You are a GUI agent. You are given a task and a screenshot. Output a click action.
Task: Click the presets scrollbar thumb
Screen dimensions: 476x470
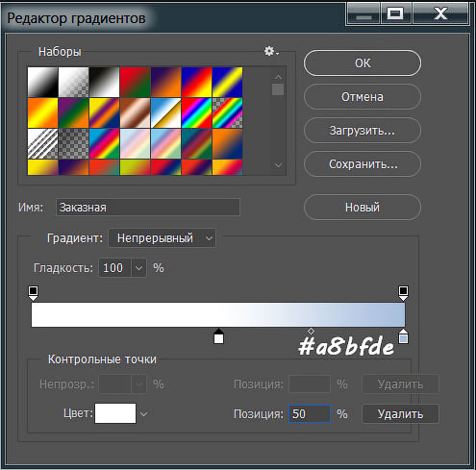pos(278,89)
